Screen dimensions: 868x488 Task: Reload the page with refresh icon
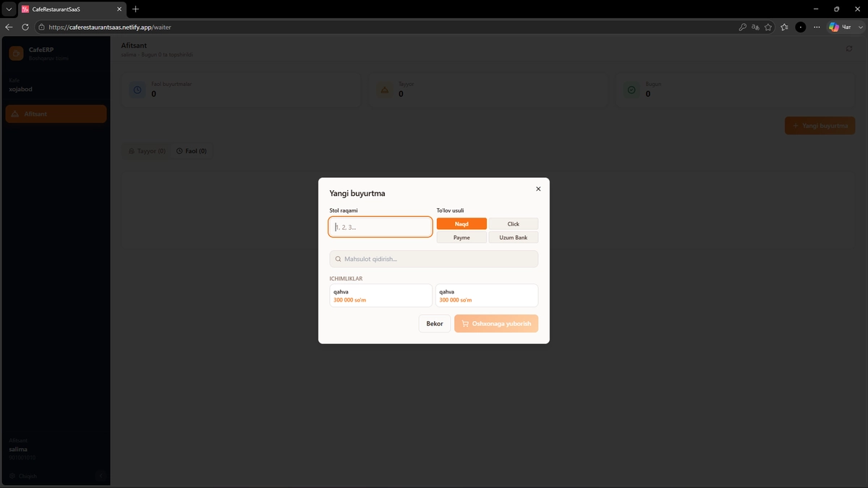pyautogui.click(x=25, y=27)
